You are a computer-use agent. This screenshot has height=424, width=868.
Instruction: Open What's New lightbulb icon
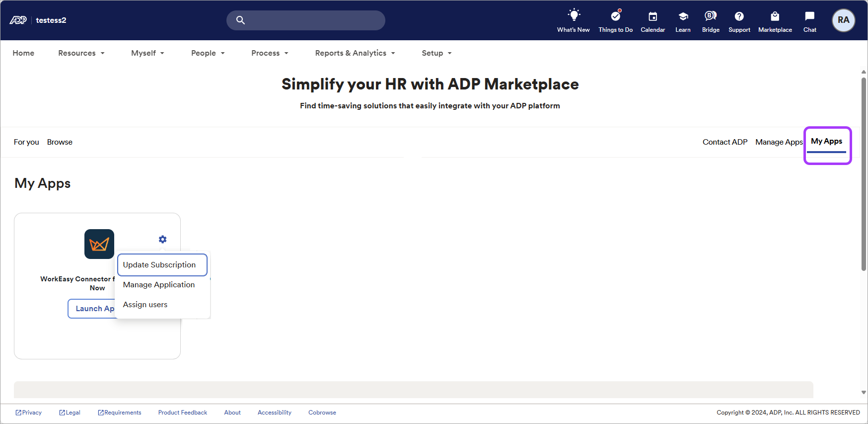(574, 15)
